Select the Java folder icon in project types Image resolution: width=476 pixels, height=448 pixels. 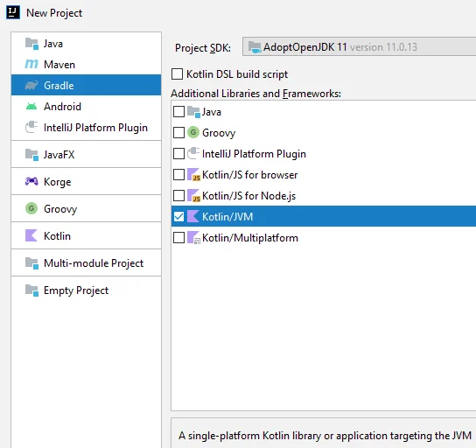[31, 44]
